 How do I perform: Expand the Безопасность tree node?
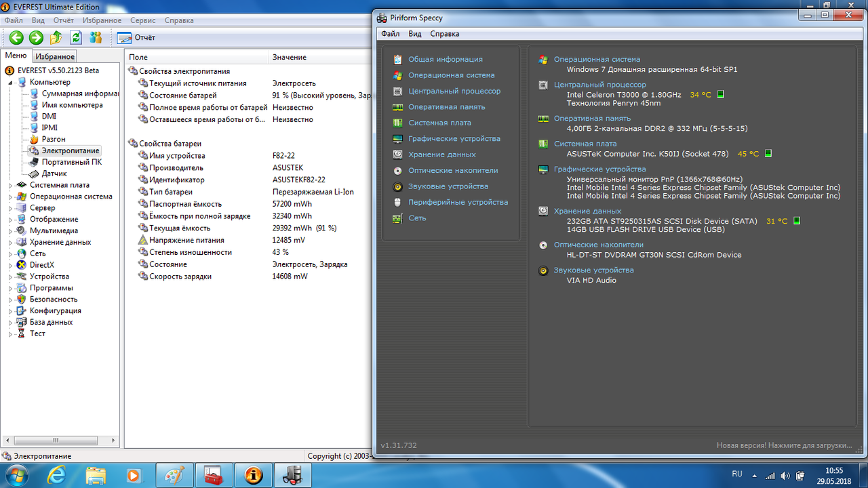point(11,299)
